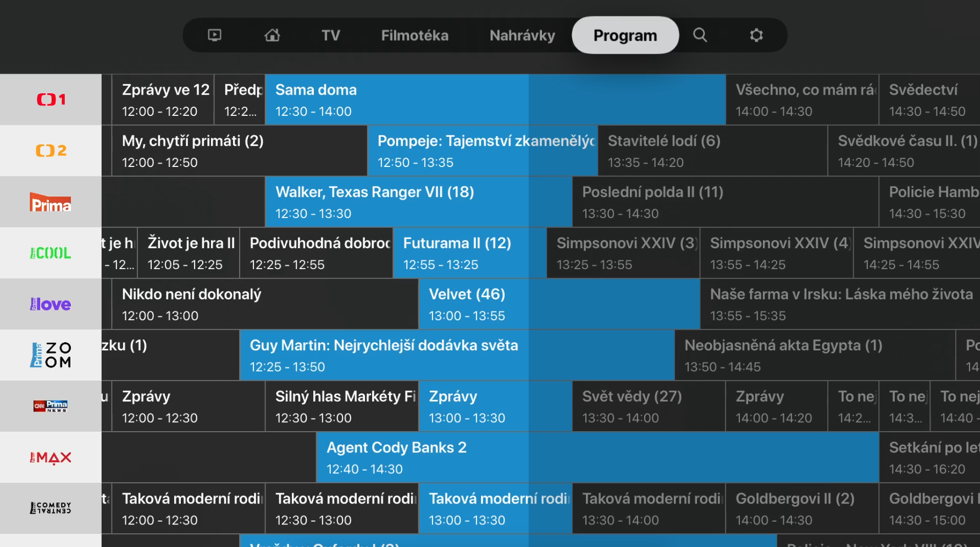The height and width of the screenshot is (547, 980).
Task: Open the player screen icon in navigation bar
Action: point(214,35)
